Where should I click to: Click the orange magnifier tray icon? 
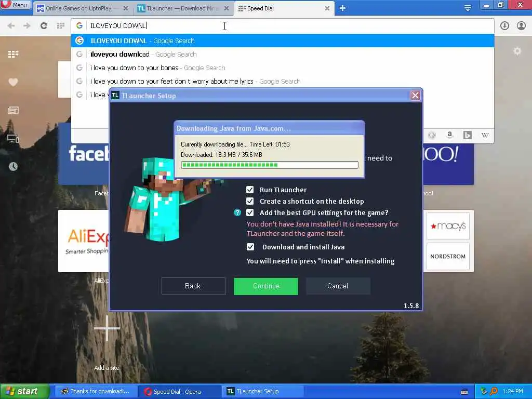494,392
